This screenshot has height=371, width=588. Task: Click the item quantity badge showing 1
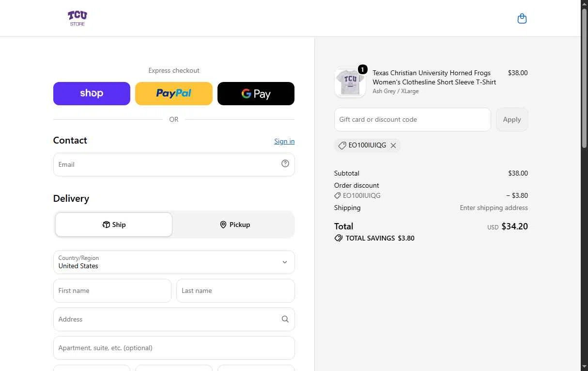click(362, 69)
